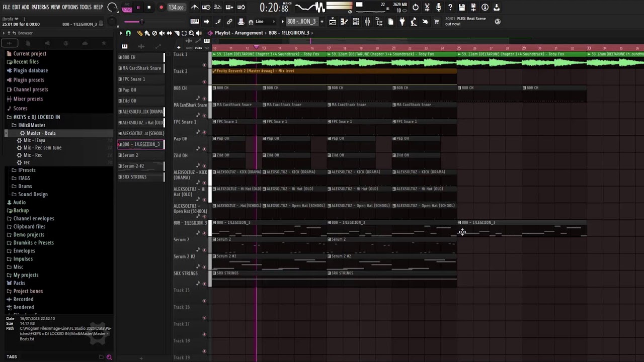
Task: Open Plugin database in browser
Action: [31, 71]
